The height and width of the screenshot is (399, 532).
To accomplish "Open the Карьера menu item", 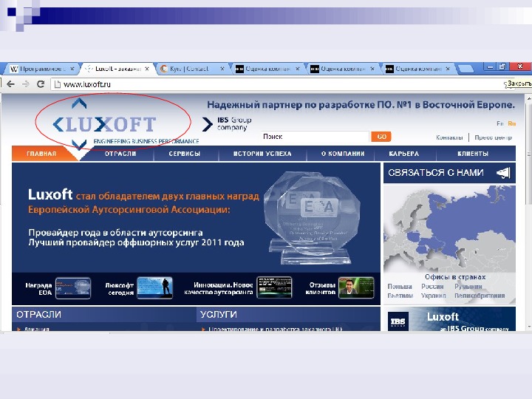I will pyautogui.click(x=403, y=154).
